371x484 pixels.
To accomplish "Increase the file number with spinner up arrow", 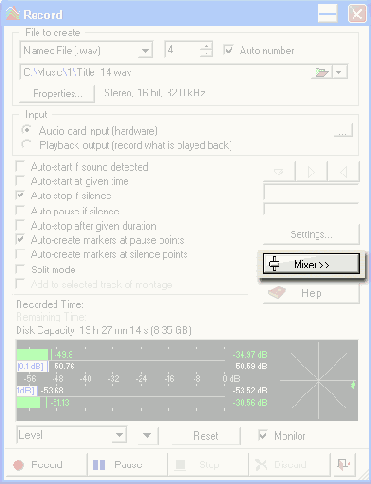I will (206, 46).
